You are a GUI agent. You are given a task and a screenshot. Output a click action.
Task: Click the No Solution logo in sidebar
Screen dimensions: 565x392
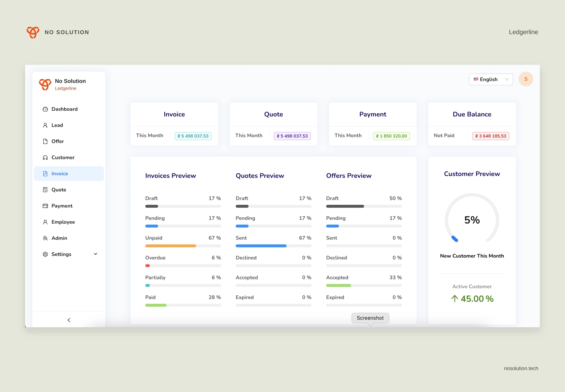tap(45, 84)
